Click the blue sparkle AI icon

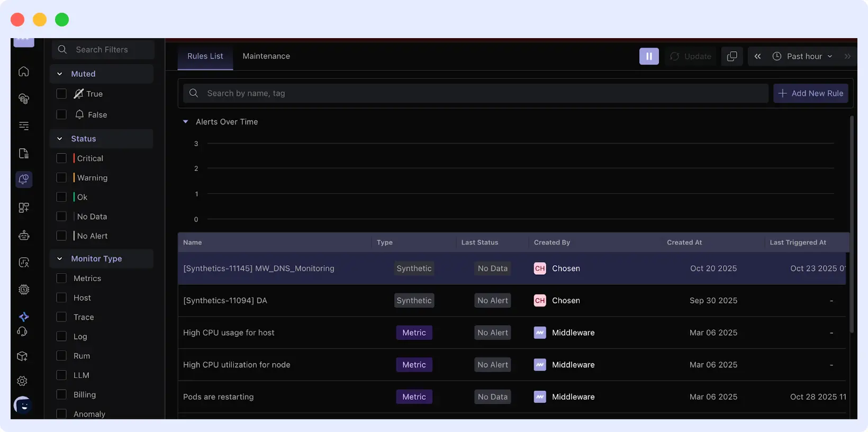tap(24, 317)
